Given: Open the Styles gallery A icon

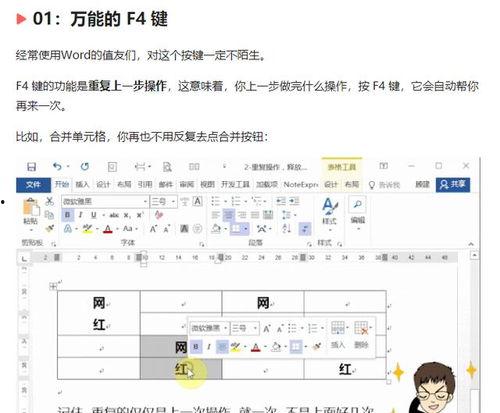Looking at the screenshot, I should [330, 207].
